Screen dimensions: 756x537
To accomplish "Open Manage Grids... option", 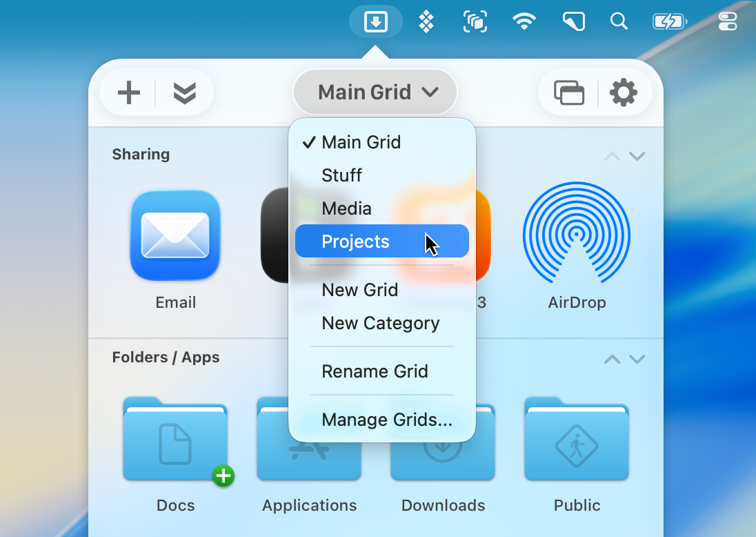I will pos(387,420).
